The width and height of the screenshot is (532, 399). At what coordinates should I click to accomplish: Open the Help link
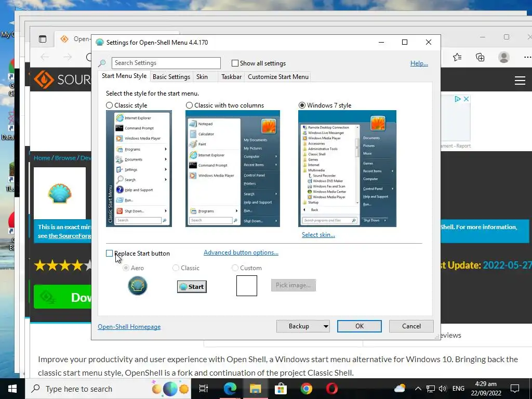(x=419, y=63)
